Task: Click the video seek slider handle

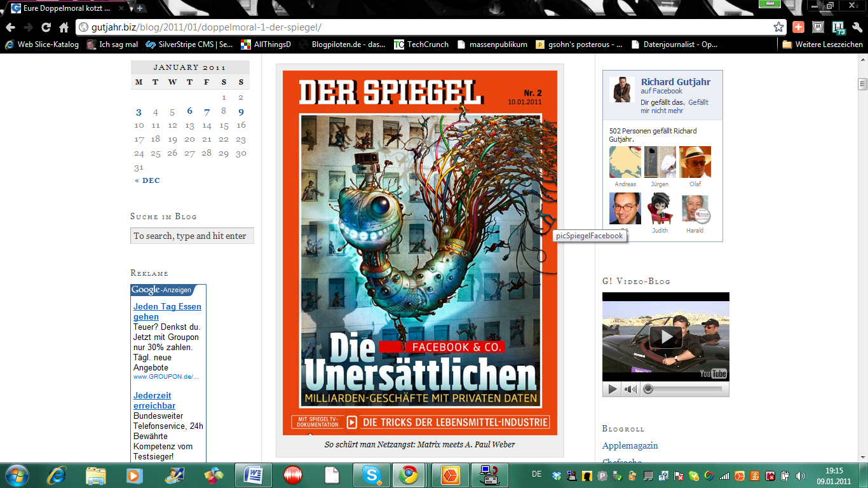Action: point(648,390)
